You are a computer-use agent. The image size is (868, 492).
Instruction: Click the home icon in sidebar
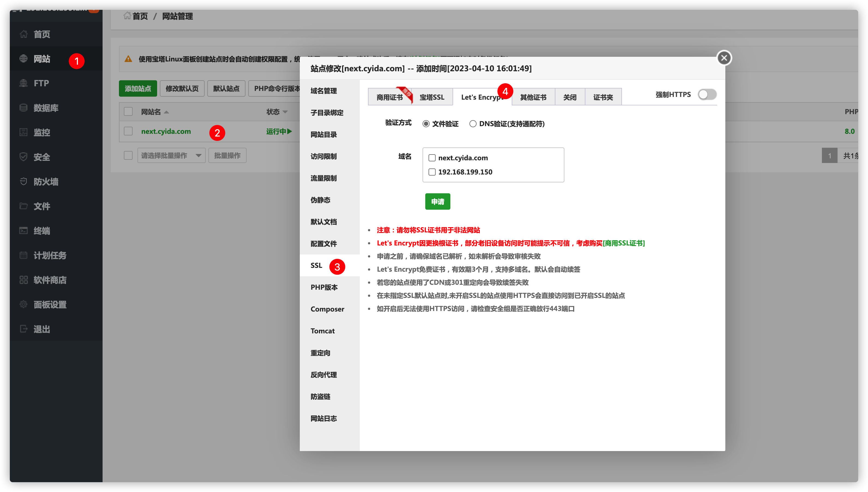tap(23, 34)
